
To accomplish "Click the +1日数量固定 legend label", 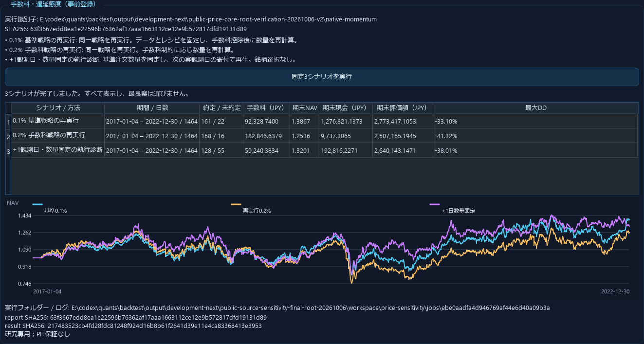I will [459, 211].
